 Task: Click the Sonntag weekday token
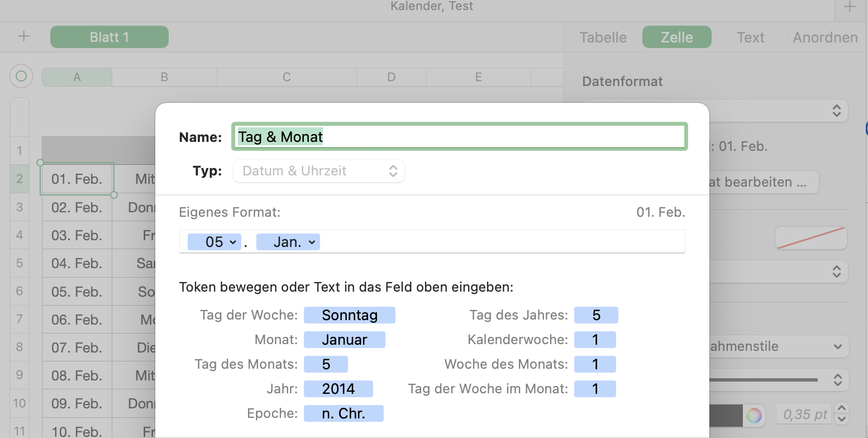[x=350, y=315]
